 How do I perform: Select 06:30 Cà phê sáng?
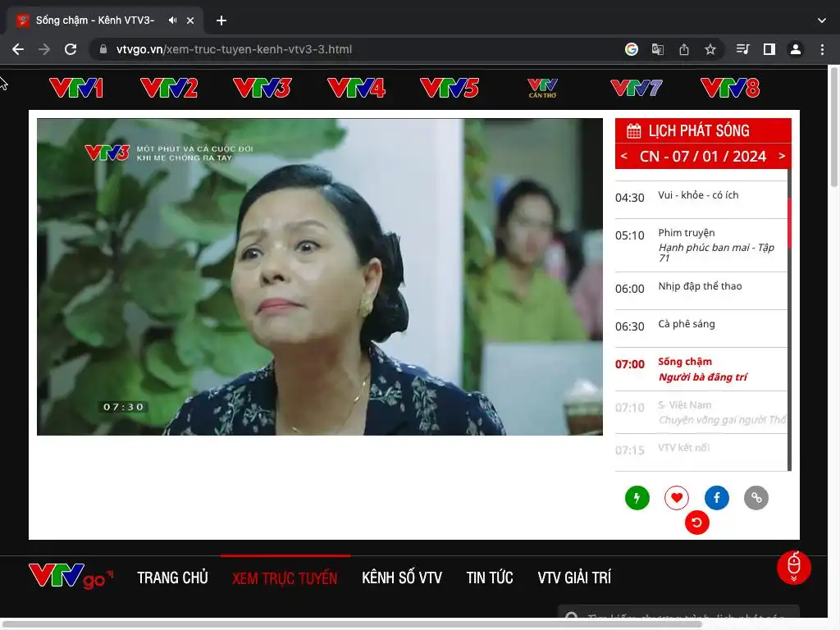coord(701,328)
